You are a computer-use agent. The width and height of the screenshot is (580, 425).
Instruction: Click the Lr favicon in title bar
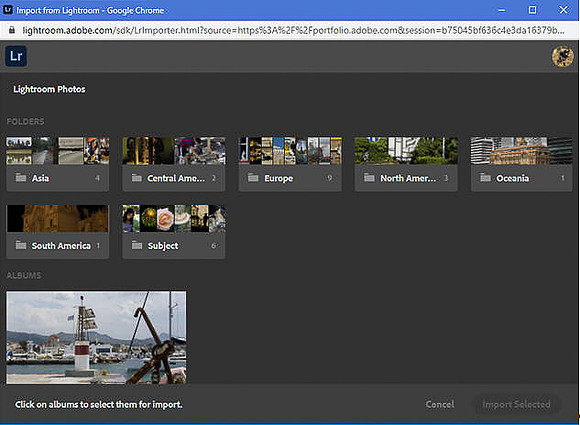(x=7, y=10)
